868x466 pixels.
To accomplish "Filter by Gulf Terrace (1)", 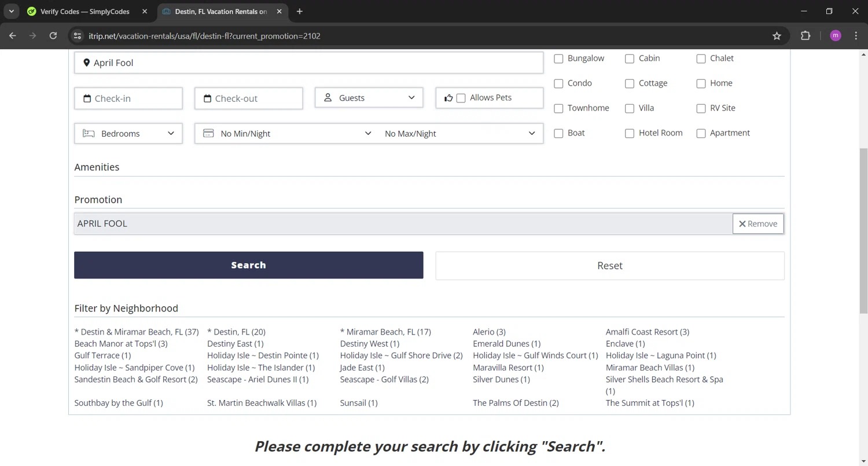I will pyautogui.click(x=103, y=355).
